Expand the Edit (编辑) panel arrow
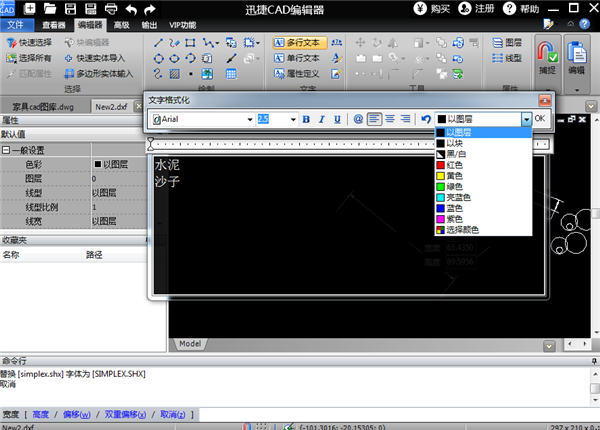Screen dimensions: 600x430 [577, 90]
